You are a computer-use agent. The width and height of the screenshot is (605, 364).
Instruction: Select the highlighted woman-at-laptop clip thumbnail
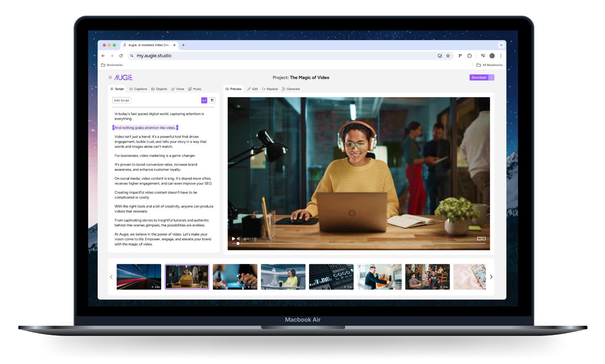(x=187, y=277)
